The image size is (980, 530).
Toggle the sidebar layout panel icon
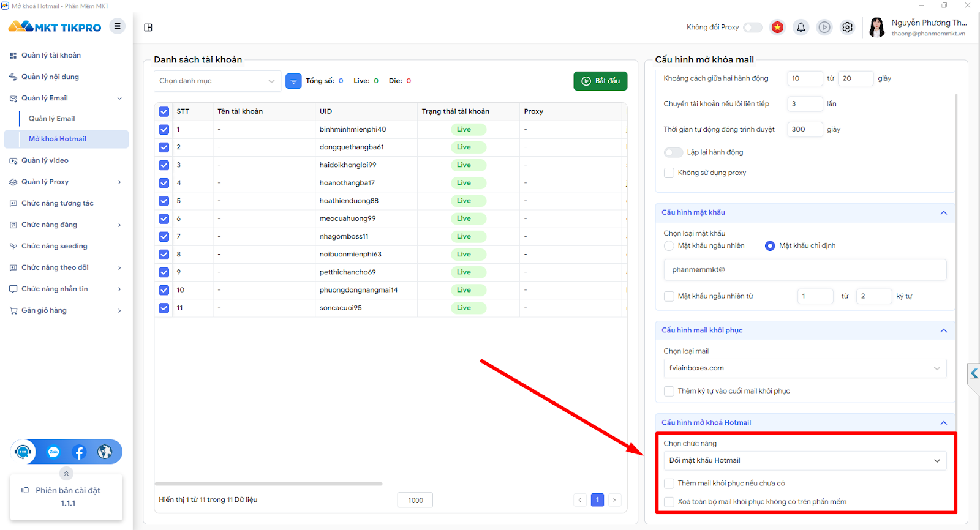148,28
